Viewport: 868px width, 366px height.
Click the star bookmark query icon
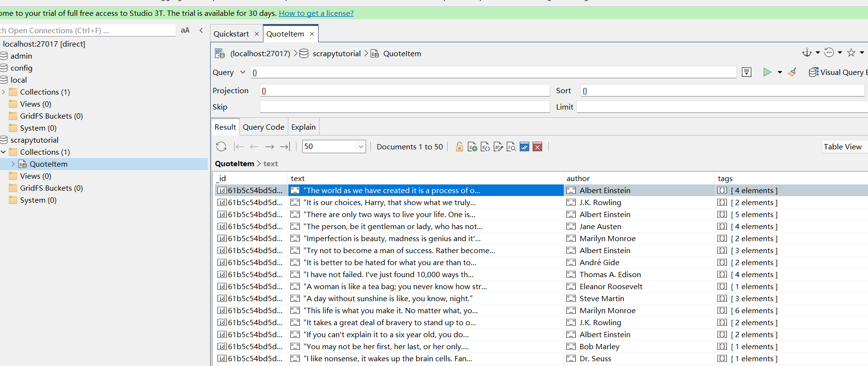[x=851, y=52]
